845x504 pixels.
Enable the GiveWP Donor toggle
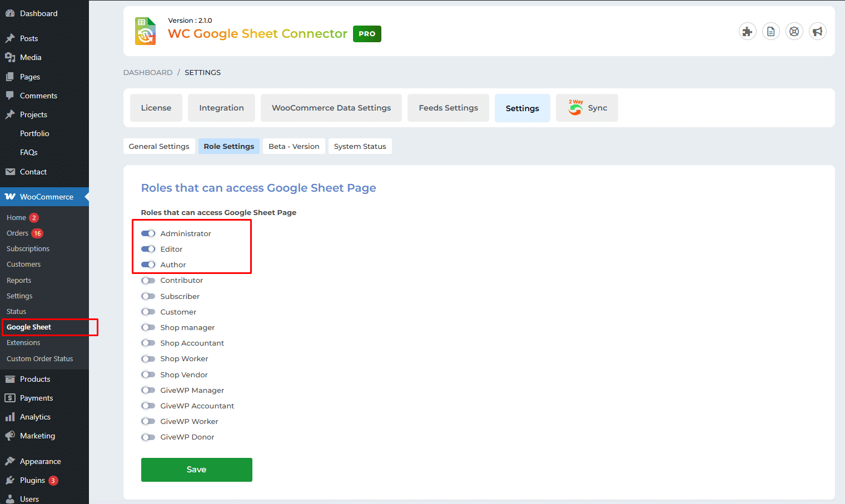[148, 437]
